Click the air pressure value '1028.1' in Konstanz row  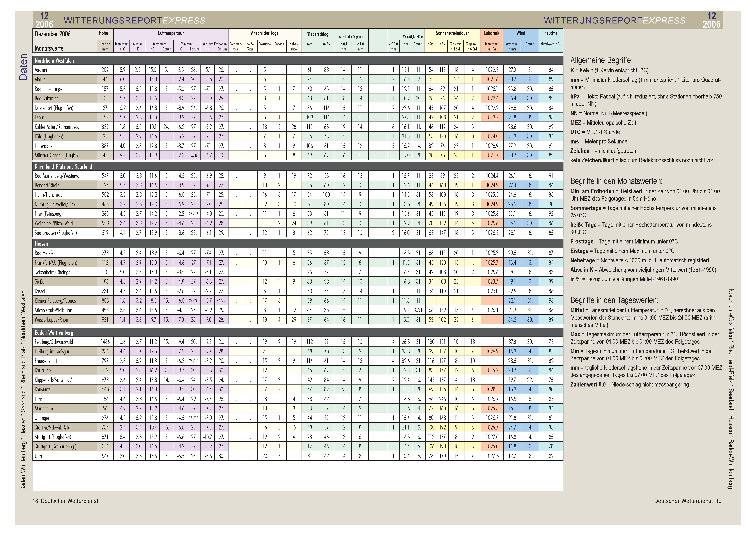pyautogui.click(x=492, y=389)
